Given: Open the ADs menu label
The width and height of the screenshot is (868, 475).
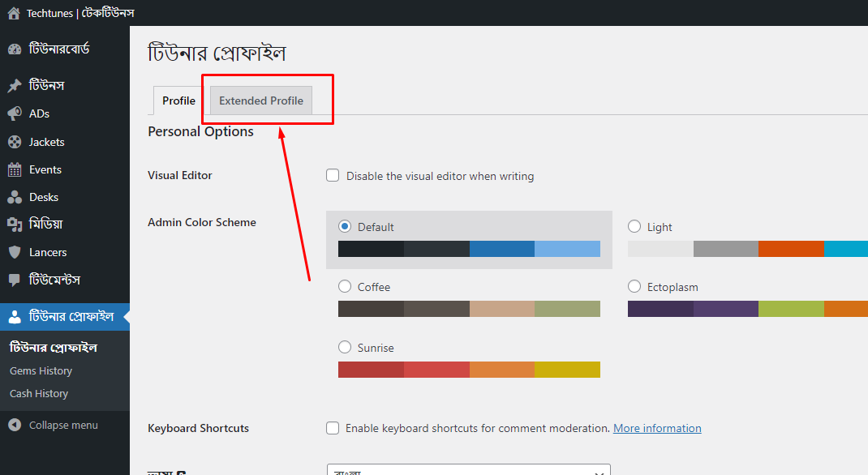Looking at the screenshot, I should pyautogui.click(x=39, y=114).
